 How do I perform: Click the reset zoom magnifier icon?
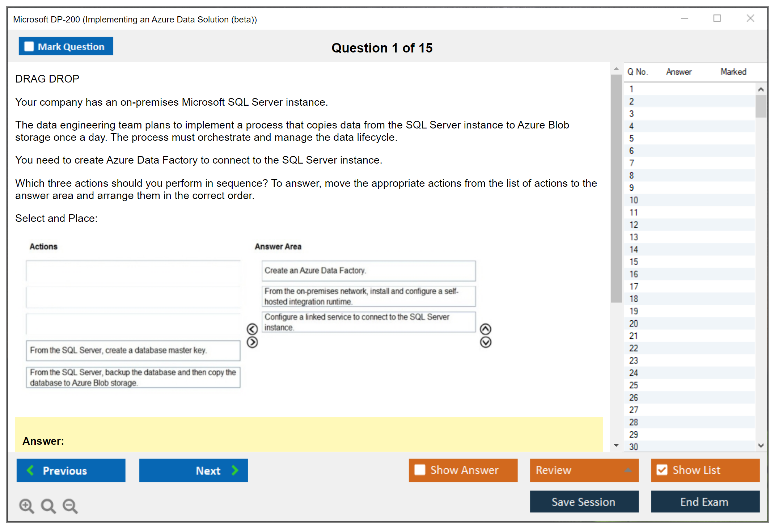coord(48,506)
